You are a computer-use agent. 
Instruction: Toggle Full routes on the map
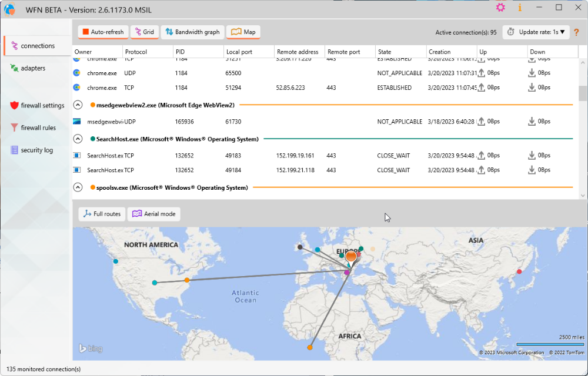(x=102, y=214)
